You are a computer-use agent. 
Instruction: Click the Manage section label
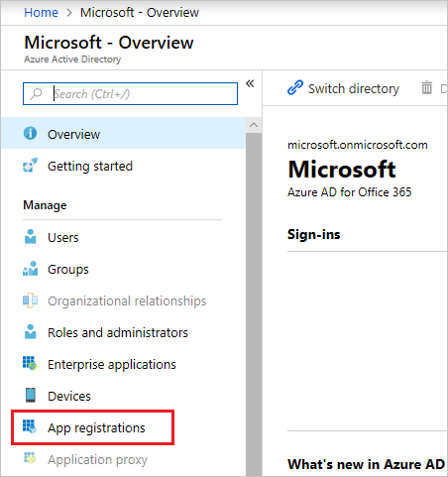(45, 205)
